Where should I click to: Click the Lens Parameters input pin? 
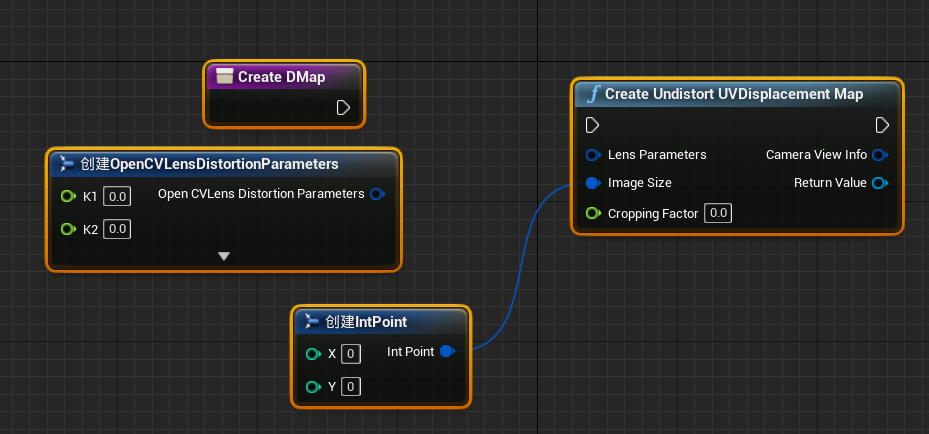593,155
